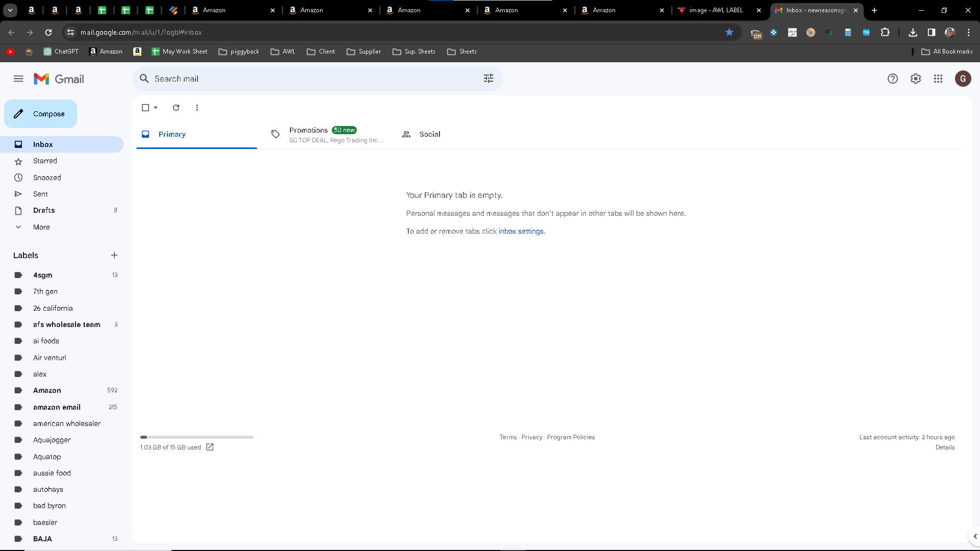This screenshot has height=551, width=980.
Task: Click the Compose button
Action: (40, 114)
